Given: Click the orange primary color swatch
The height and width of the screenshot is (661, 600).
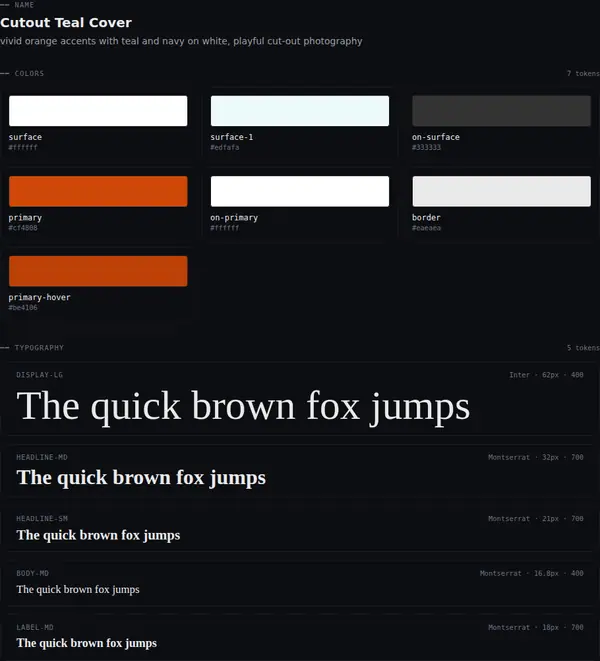Looking at the screenshot, I should click(x=98, y=191).
